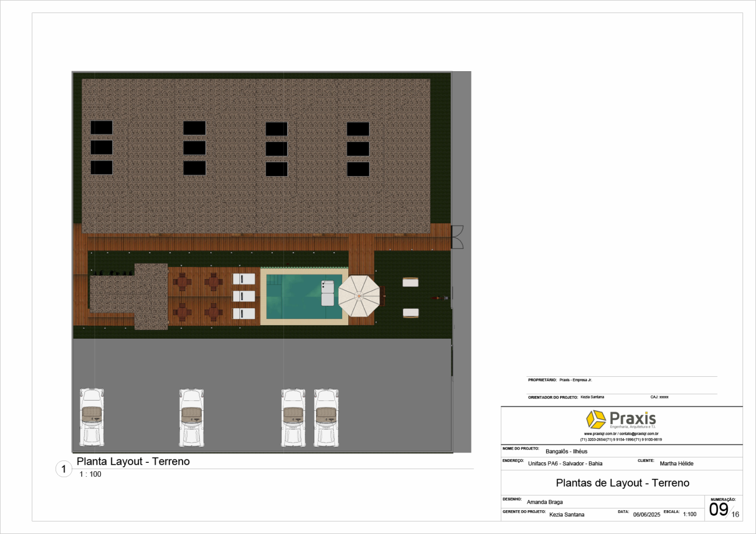Click the date 06/06/2025 field
756x534 pixels.
point(646,515)
